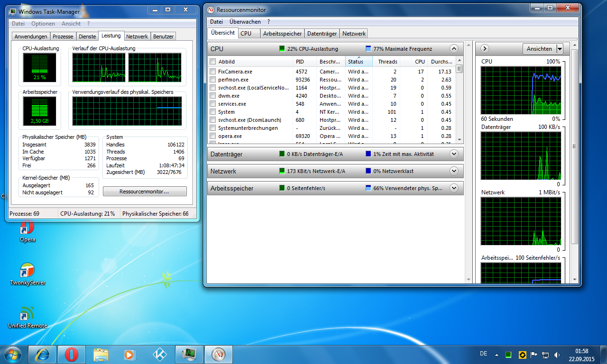Click the Netzwerk 1 MBit/s graph
The image size is (607, 364).
(521, 221)
